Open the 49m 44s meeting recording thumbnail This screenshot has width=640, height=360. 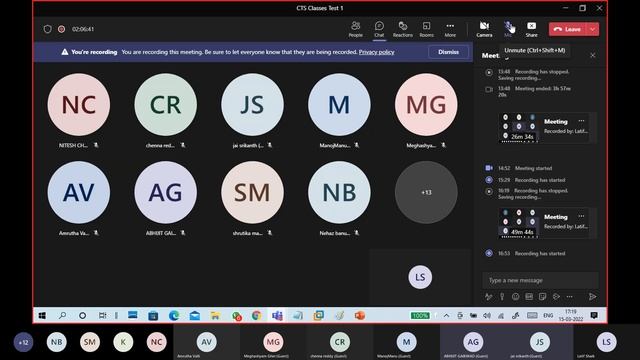click(518, 223)
